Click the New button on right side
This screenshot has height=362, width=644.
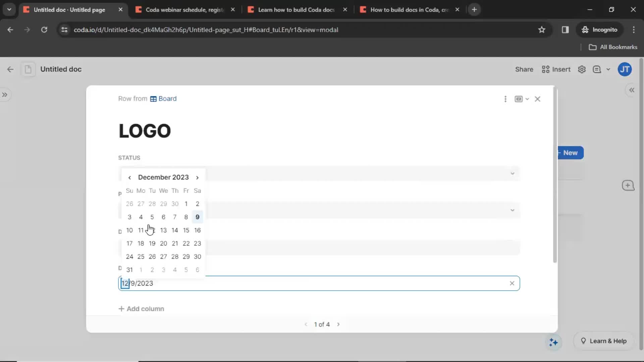[x=571, y=153]
